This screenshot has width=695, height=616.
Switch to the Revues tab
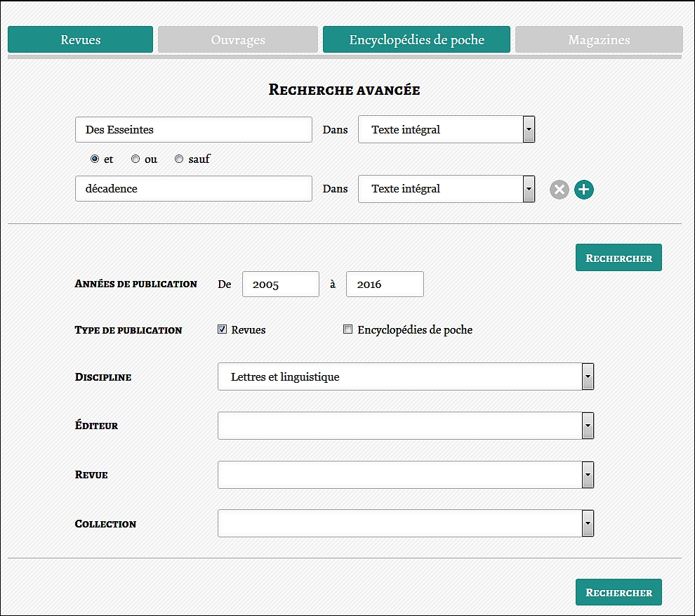pos(80,40)
